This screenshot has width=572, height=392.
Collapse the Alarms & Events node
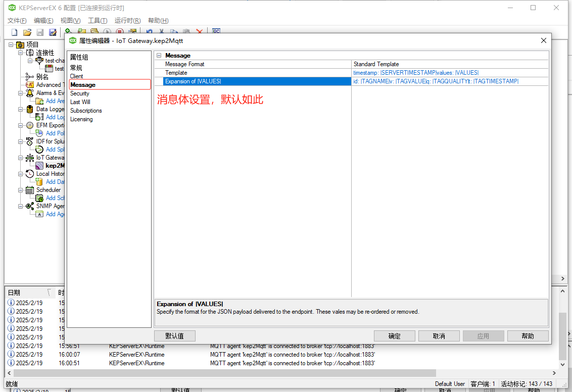20,93
